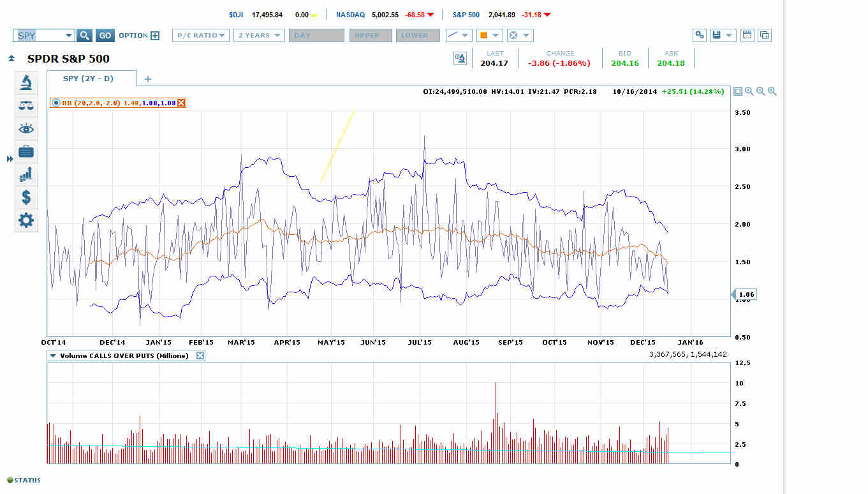This screenshot has width=868, height=494.
Task: Click the LOWER indicator button
Action: pyautogui.click(x=418, y=36)
